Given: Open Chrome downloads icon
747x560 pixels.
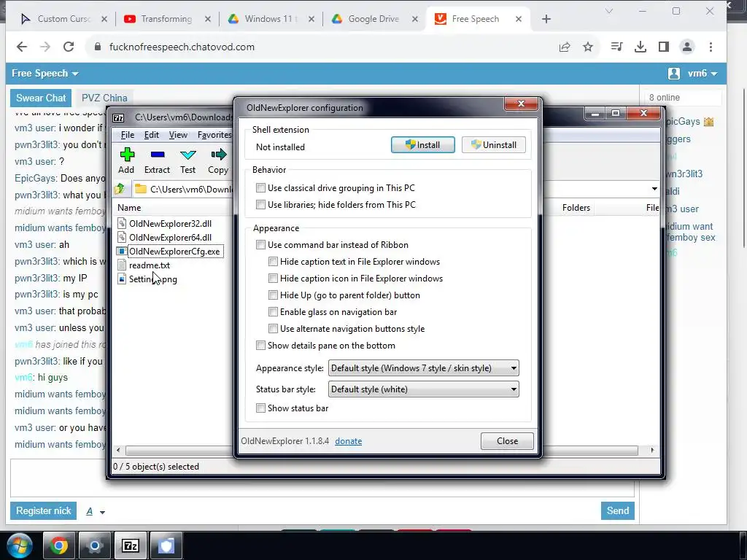Looking at the screenshot, I should pos(640,47).
